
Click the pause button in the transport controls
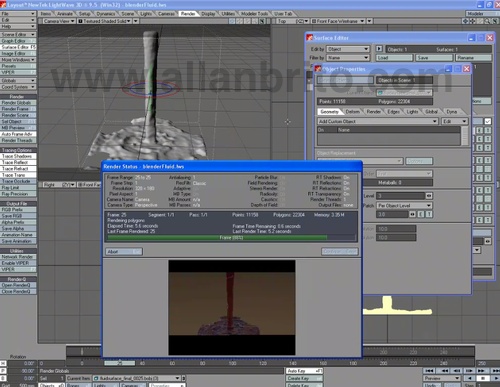click(483, 378)
